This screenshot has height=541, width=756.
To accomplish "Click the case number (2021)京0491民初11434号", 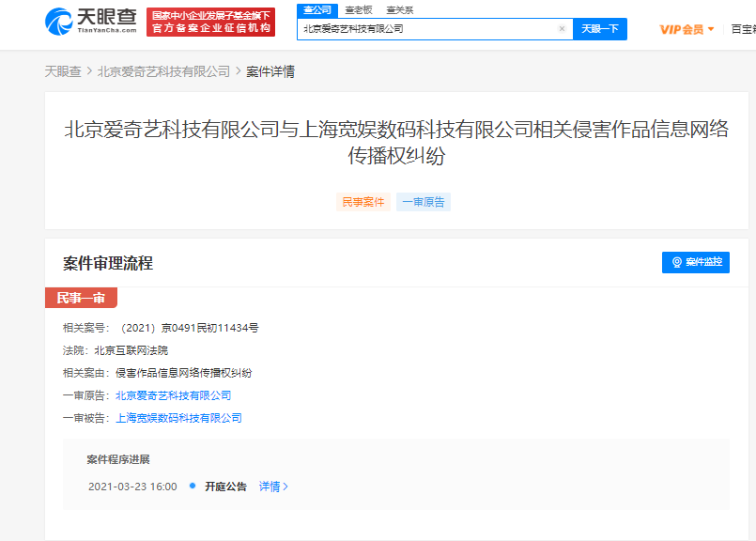I will pyautogui.click(x=189, y=328).
